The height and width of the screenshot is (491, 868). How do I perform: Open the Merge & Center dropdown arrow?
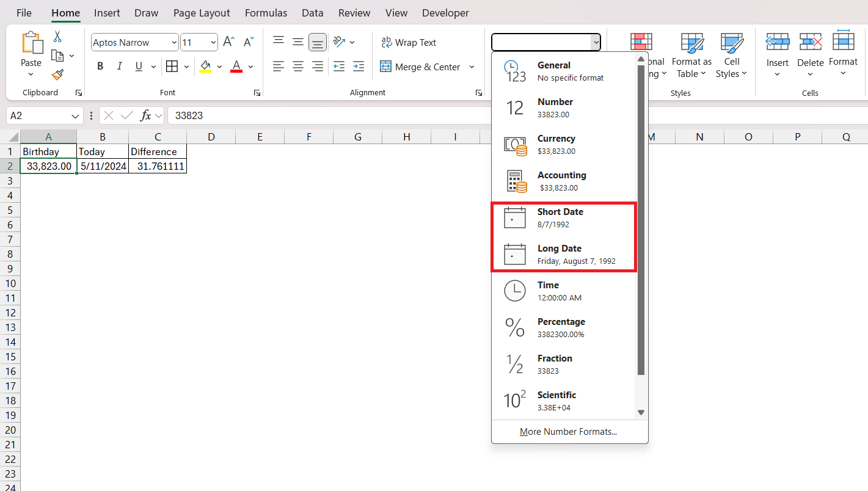[x=472, y=67]
